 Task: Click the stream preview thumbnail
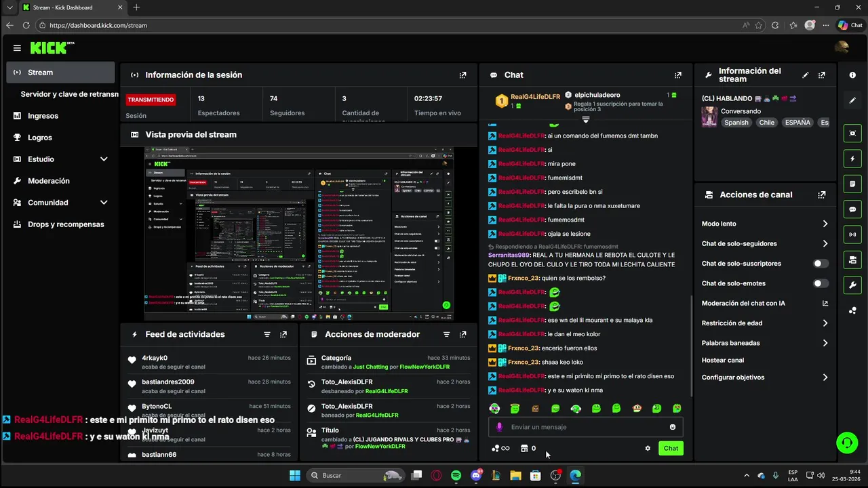coord(299,234)
